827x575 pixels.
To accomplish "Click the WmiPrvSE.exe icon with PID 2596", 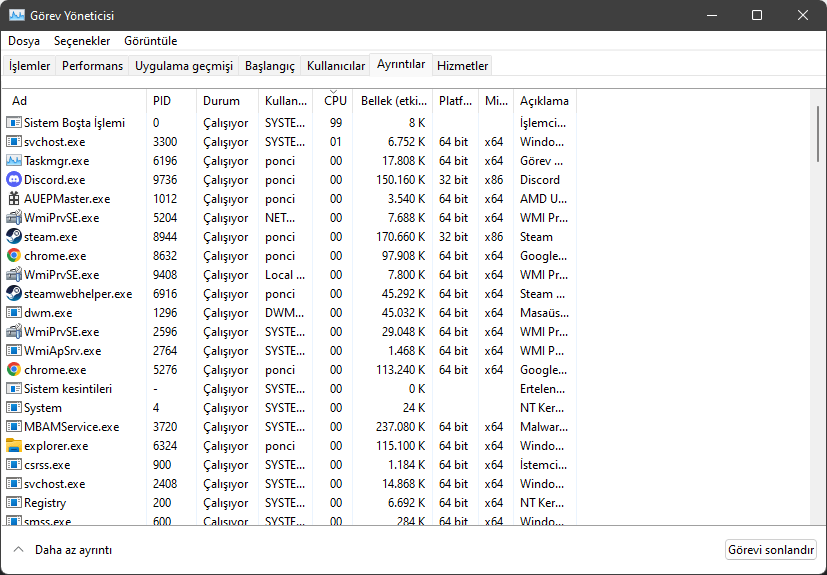I will 14,332.
